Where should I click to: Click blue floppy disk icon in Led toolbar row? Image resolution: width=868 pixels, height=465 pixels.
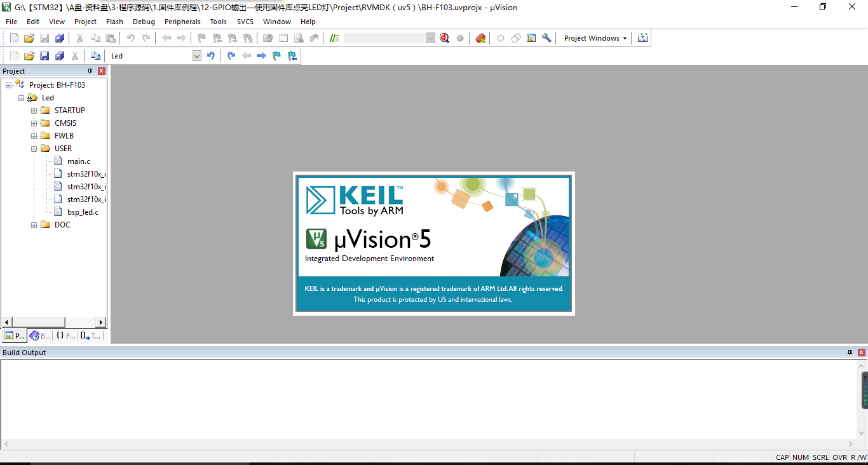pyautogui.click(x=44, y=56)
